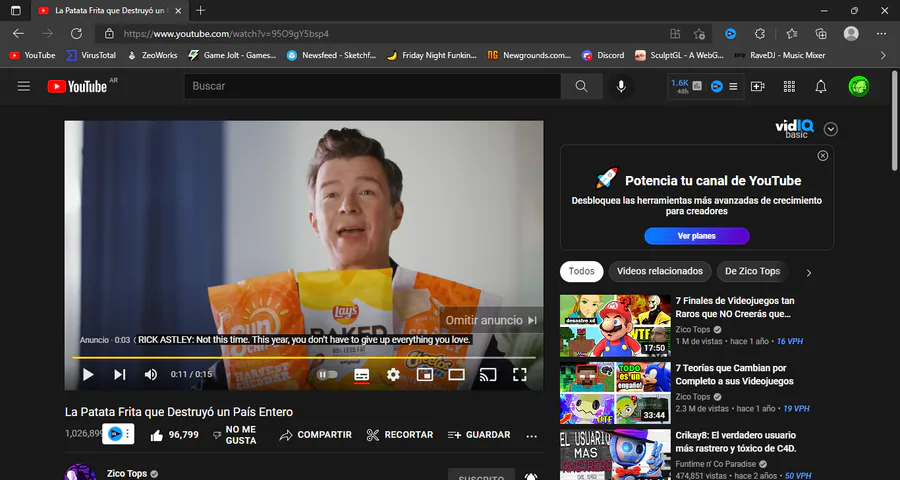Close the Potencia tu canal promo card

pos(823,156)
